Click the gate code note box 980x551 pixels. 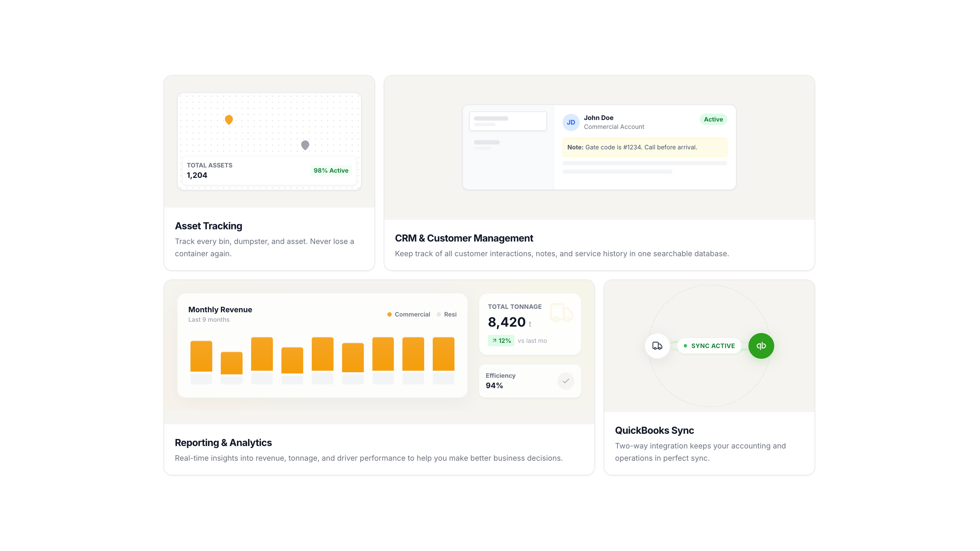[644, 147]
